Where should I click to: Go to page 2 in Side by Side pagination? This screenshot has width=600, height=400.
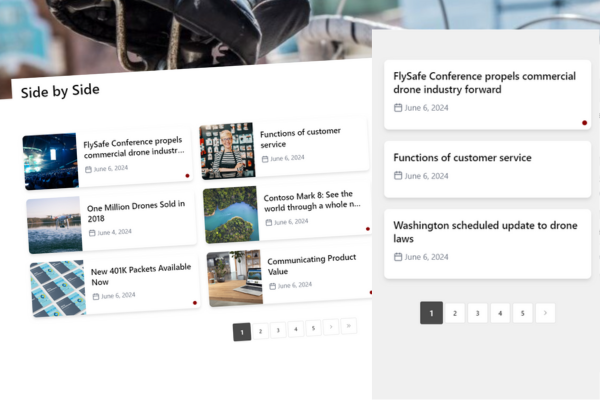[260, 330]
